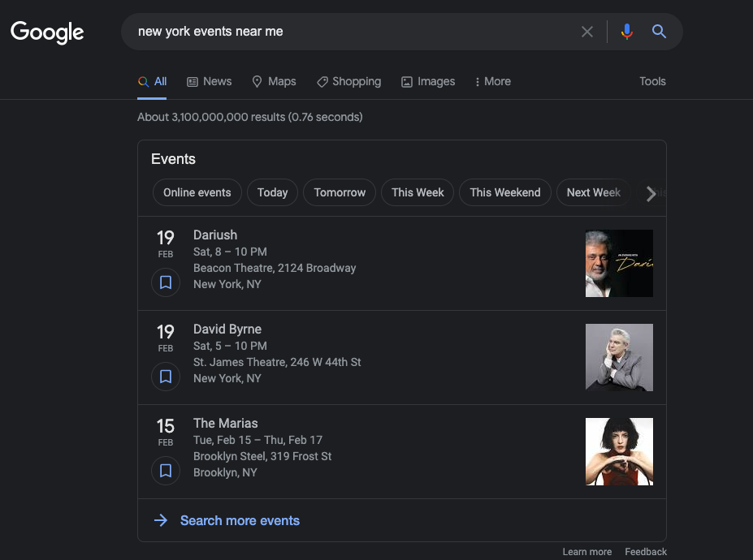Save The Marias event with its bookmark icon

click(x=166, y=470)
